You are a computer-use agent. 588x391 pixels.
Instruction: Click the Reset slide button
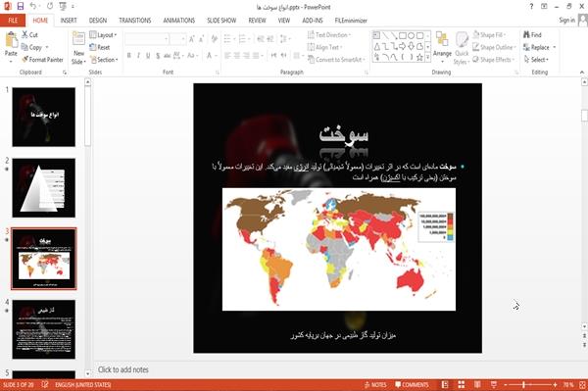100,47
